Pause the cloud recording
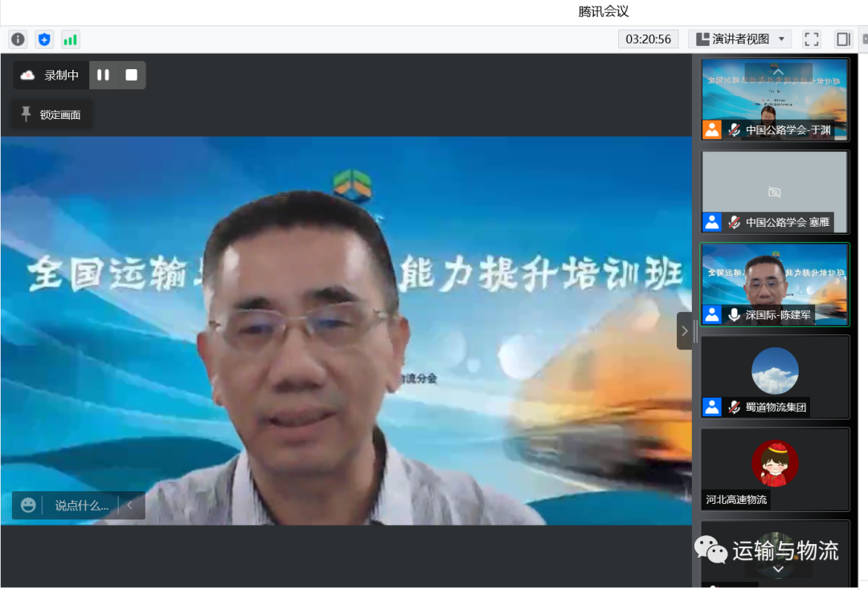The width and height of the screenshot is (868, 590). point(103,76)
